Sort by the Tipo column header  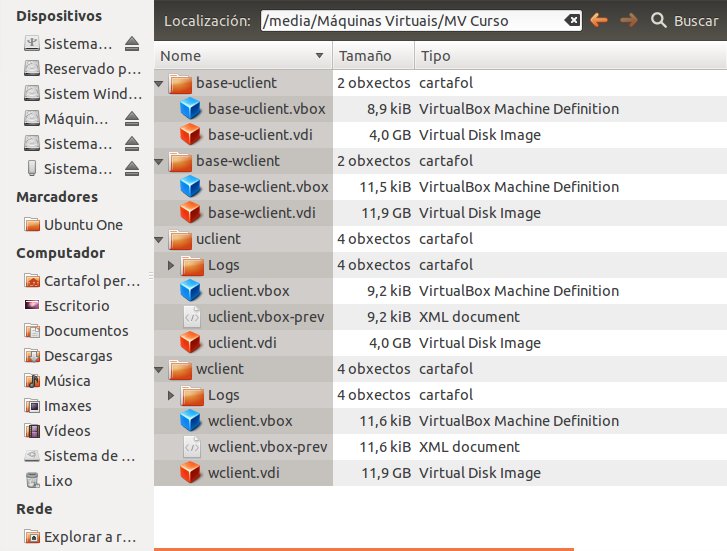(570, 56)
